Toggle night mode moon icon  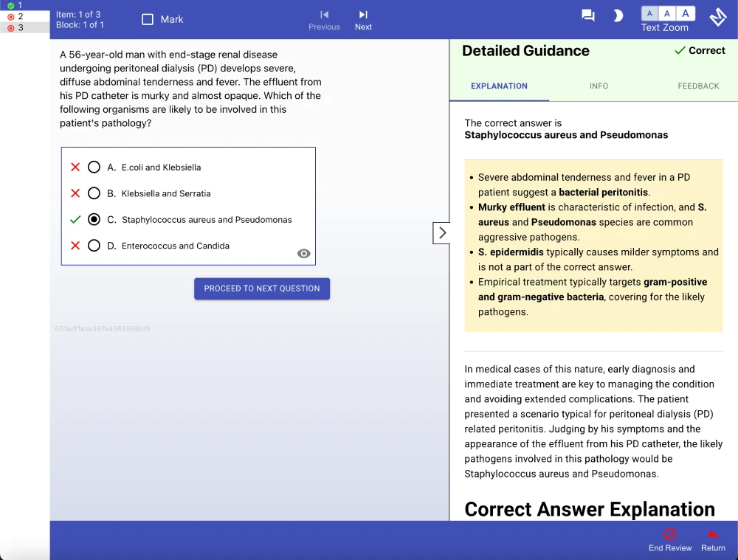point(618,15)
